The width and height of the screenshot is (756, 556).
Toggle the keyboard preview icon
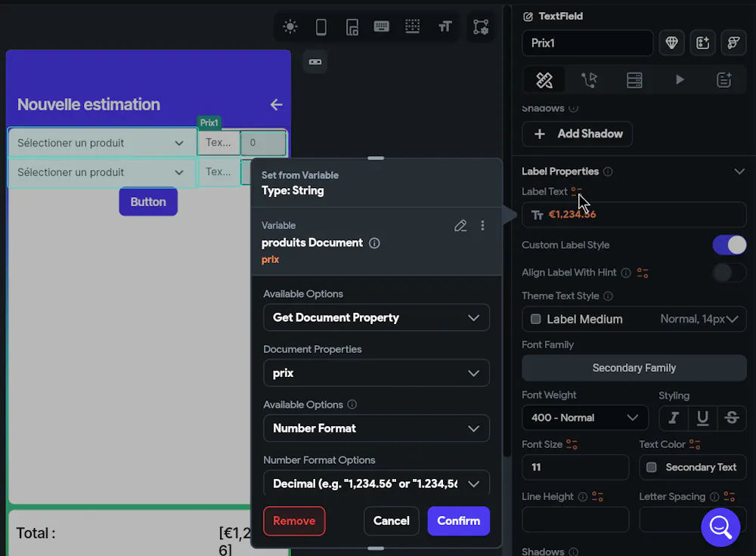[x=381, y=26]
